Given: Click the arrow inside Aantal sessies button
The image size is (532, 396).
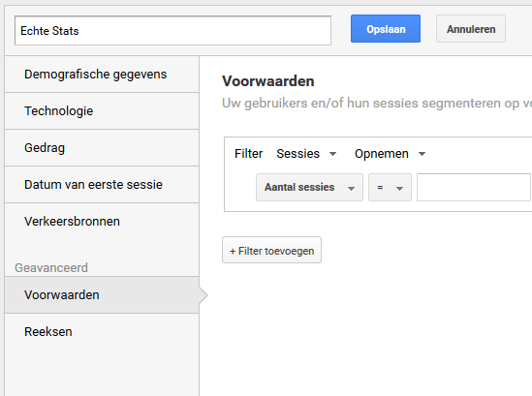Looking at the screenshot, I should [x=351, y=189].
